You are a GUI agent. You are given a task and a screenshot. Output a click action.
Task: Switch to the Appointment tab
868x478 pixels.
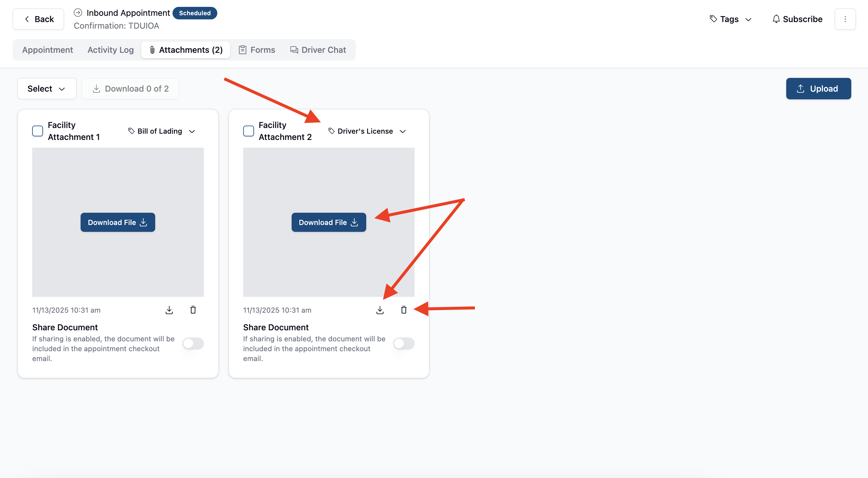coord(47,50)
